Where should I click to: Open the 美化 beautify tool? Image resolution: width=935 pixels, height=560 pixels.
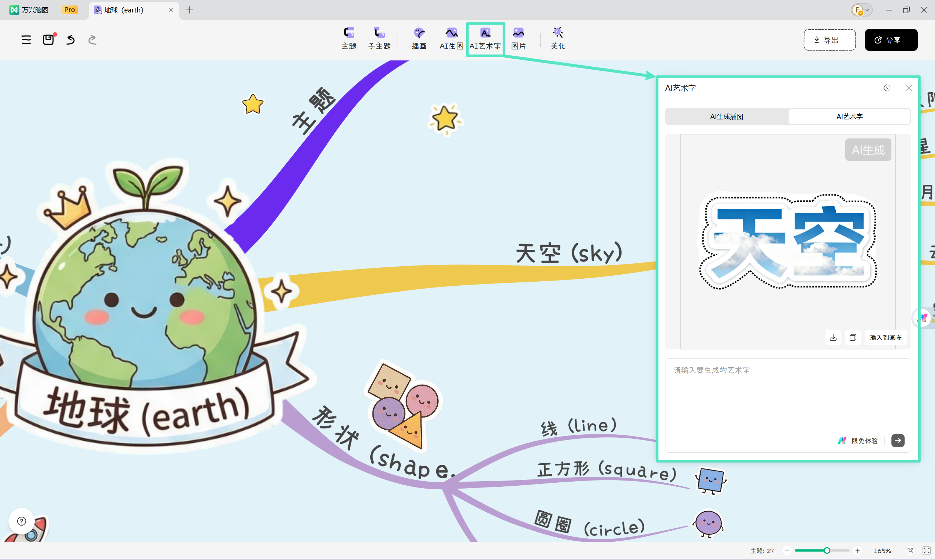pos(558,38)
